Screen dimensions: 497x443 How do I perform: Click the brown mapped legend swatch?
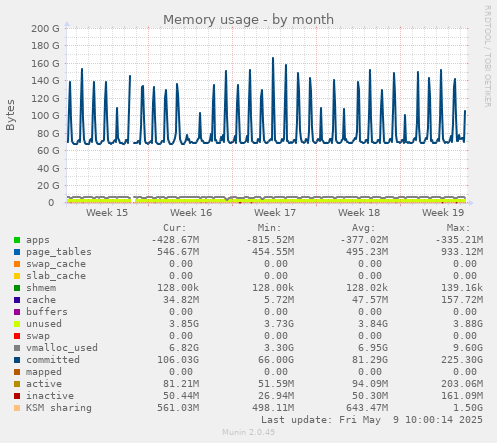[17, 372]
